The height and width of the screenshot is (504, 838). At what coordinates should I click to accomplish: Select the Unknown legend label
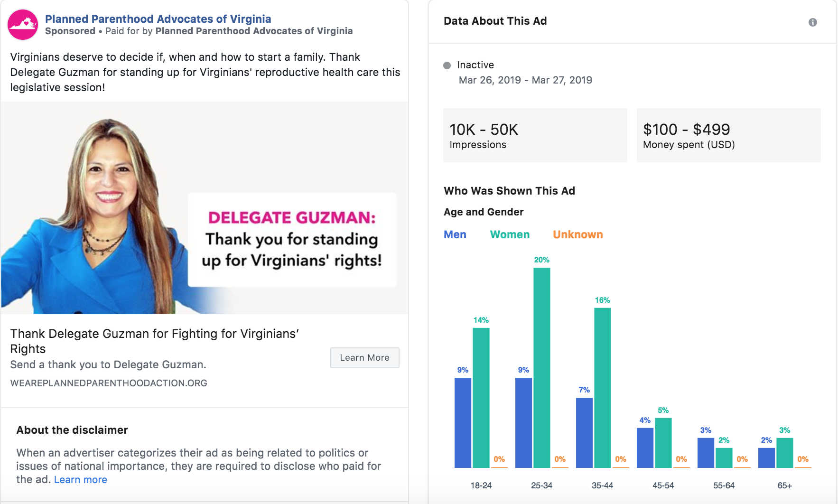click(577, 234)
